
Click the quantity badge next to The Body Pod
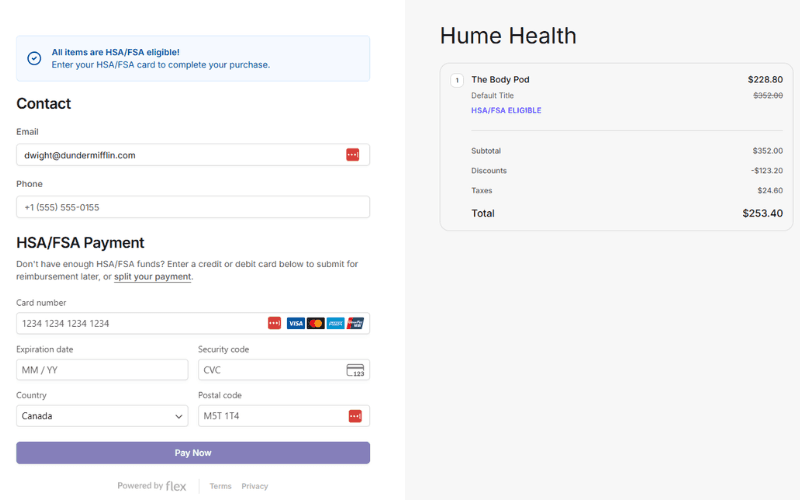pyautogui.click(x=457, y=80)
